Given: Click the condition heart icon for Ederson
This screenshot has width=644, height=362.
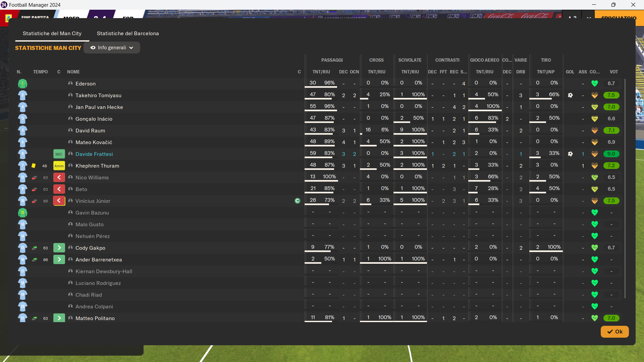Looking at the screenshot, I should (x=595, y=83).
